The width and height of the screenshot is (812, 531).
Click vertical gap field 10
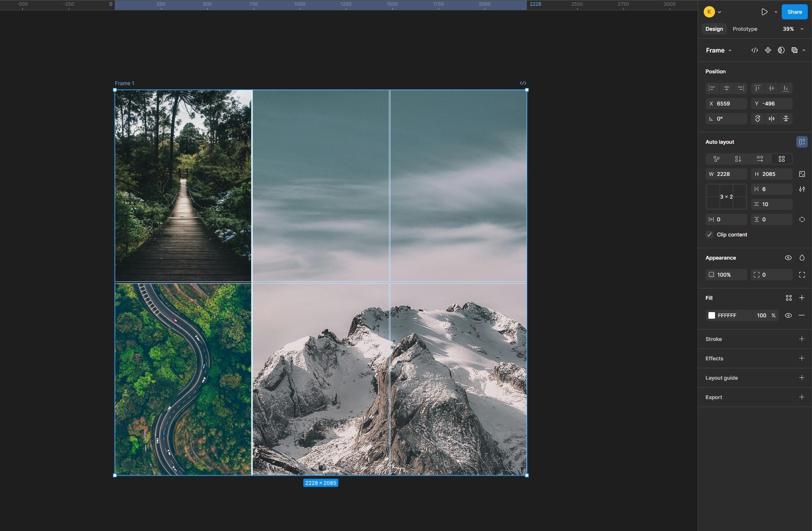[772, 204]
